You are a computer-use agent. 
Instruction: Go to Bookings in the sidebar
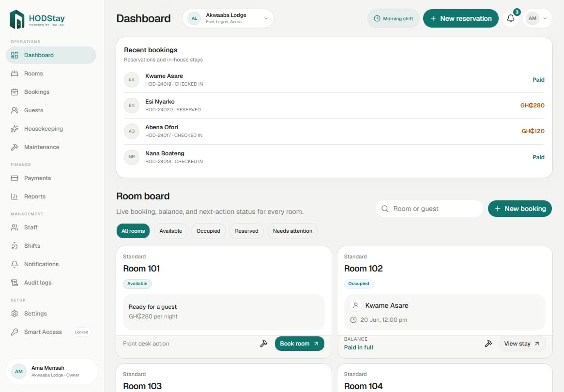coord(51,91)
